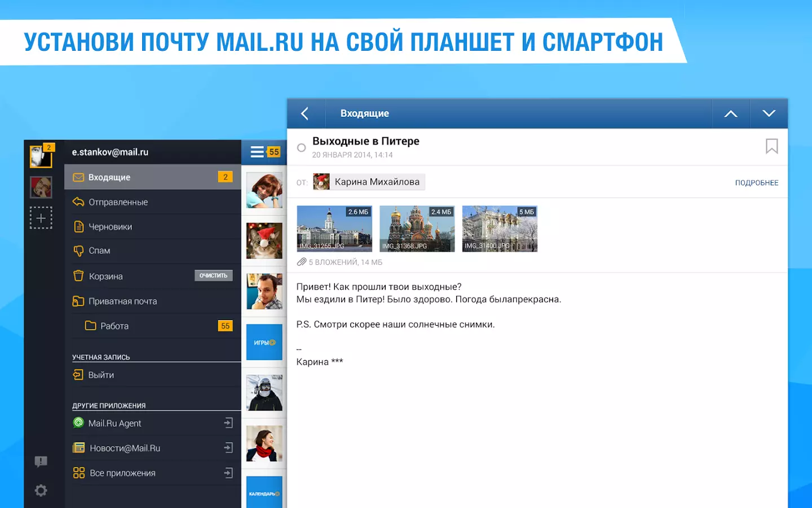Open Все приложения list
The height and width of the screenshot is (508, 812).
[153, 473]
